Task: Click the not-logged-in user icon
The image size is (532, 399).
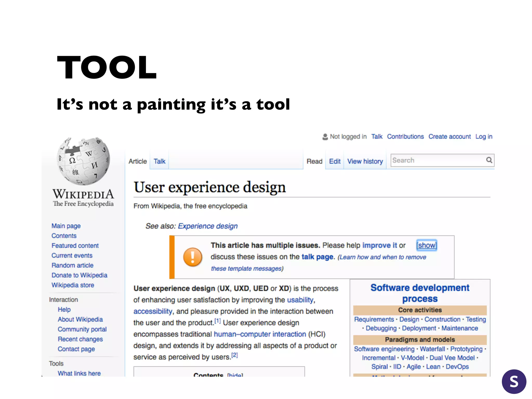Action: click(325, 137)
